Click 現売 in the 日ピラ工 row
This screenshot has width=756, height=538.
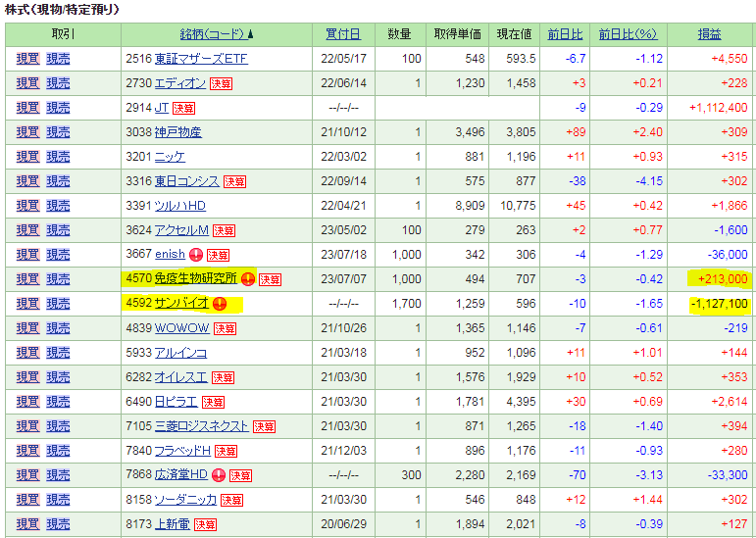[x=58, y=402]
